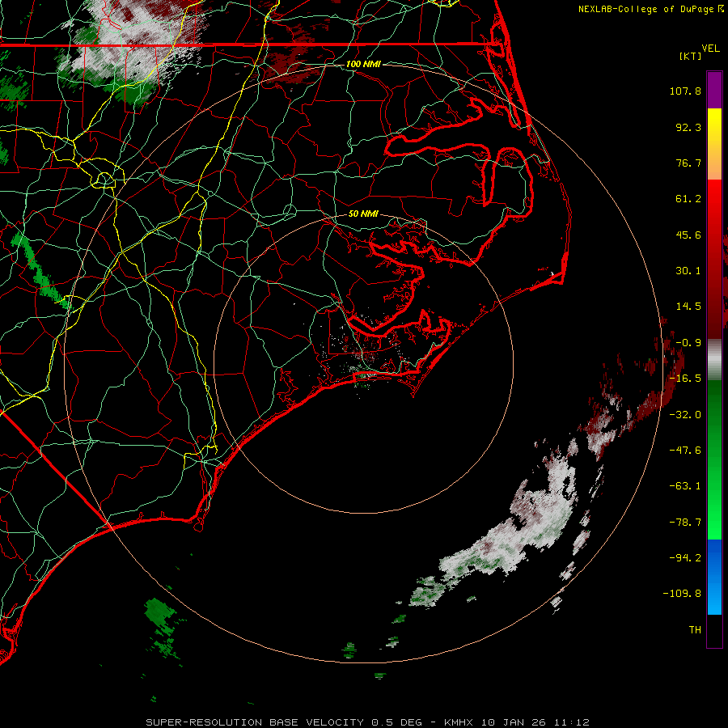Screen dimensions: 728x728
Task: Click the TH legend label
Action: click(695, 630)
